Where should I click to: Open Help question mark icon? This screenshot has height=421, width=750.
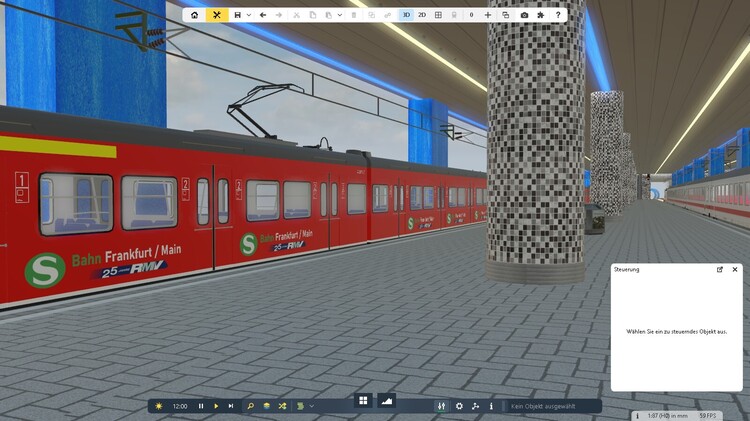point(558,15)
